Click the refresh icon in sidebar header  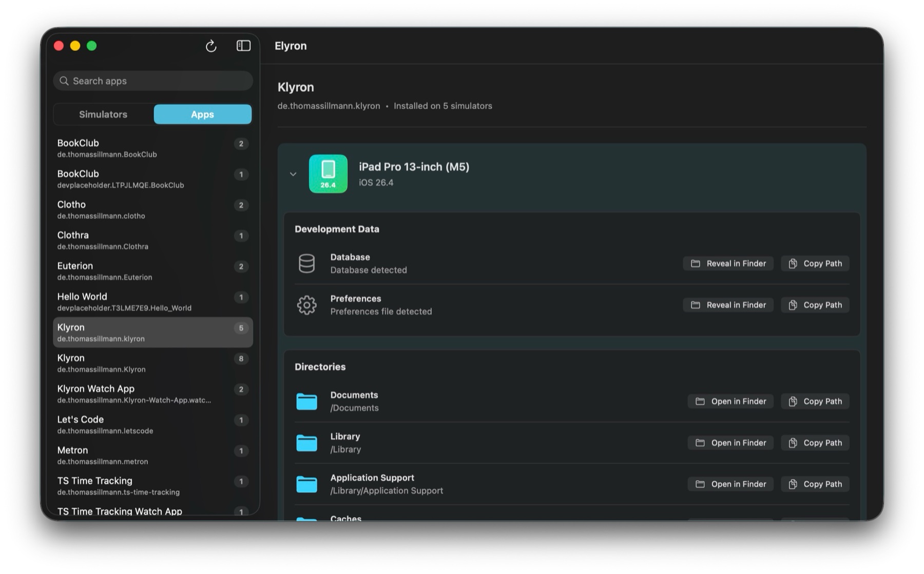pyautogui.click(x=211, y=46)
